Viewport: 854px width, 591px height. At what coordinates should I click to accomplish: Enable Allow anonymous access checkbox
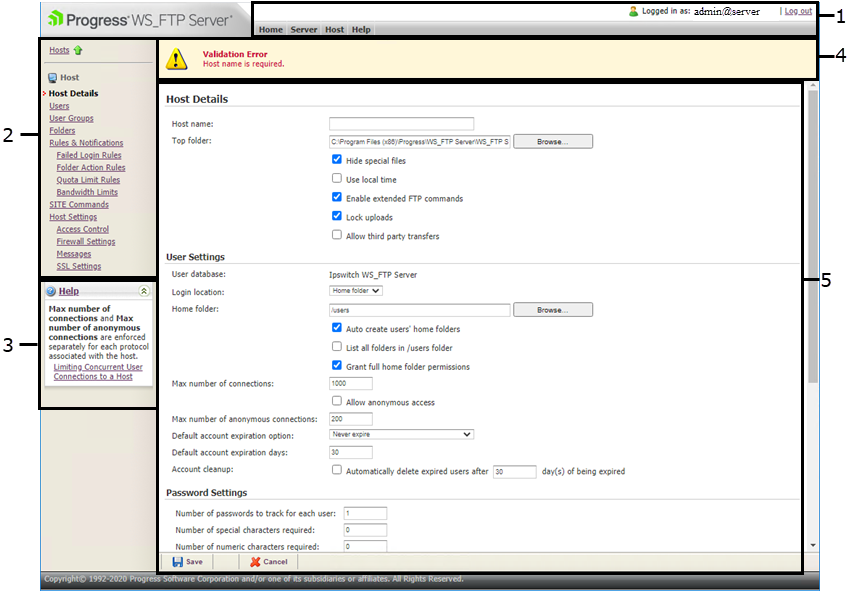337,401
